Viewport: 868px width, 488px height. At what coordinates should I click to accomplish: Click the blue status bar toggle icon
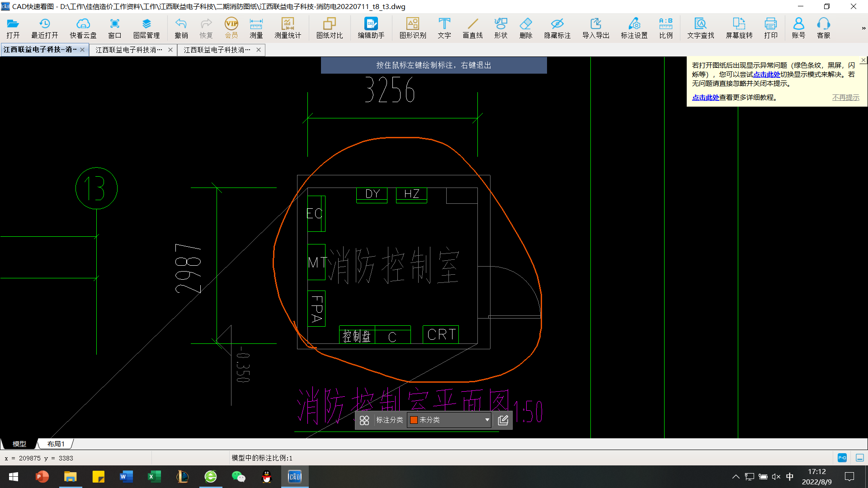[x=842, y=458]
